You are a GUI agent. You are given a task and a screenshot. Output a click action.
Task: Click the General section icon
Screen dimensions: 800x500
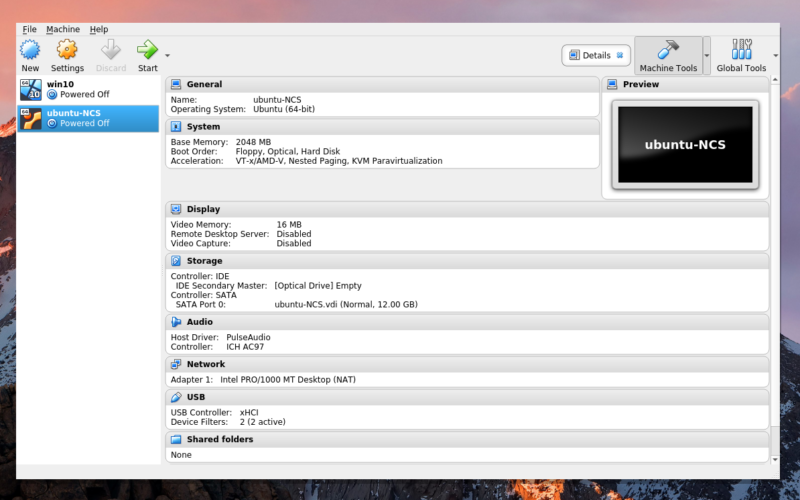176,84
